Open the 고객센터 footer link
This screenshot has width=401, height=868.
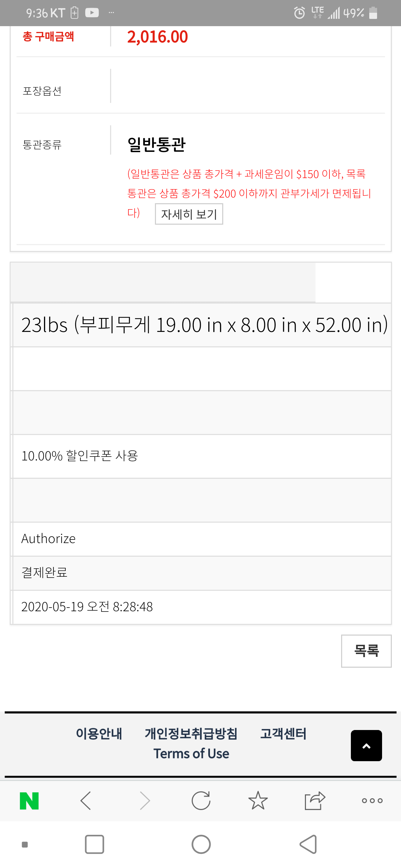click(x=283, y=734)
